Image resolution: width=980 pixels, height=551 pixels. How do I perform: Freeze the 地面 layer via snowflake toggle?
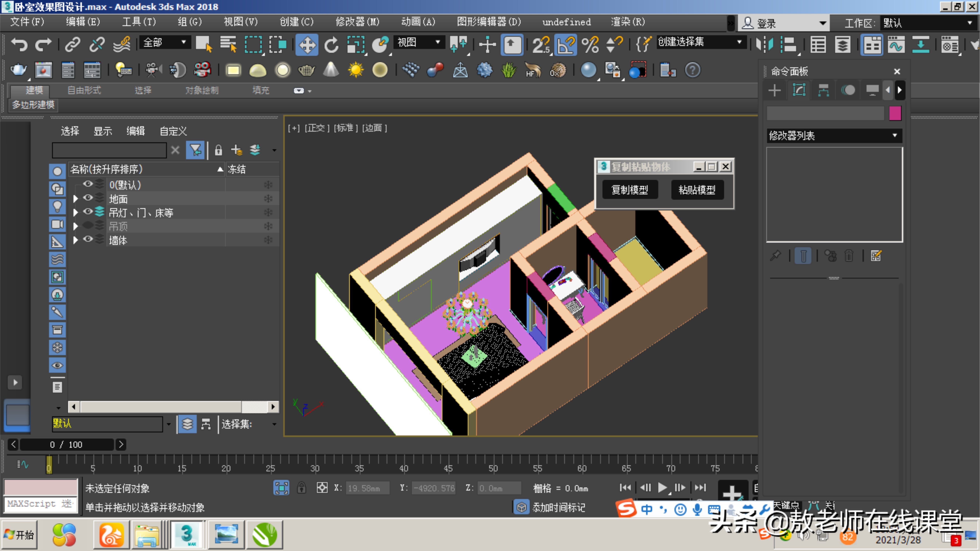(268, 198)
